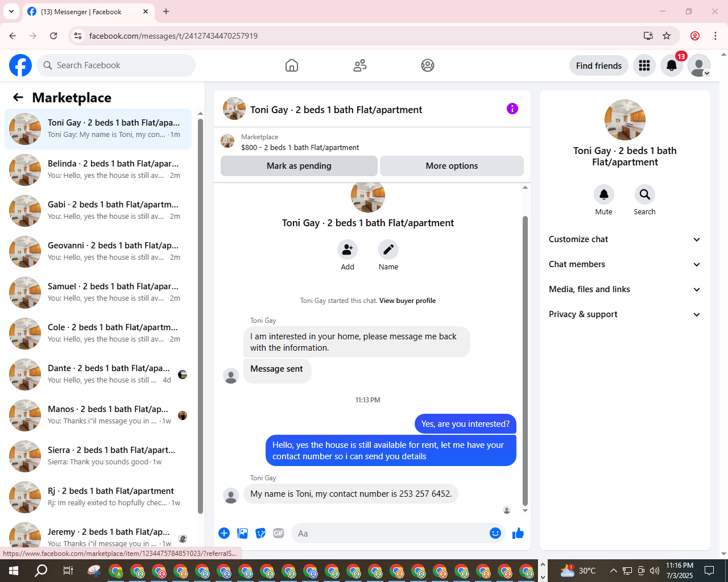
Task: Open Task View on taskbar
Action: (68, 571)
